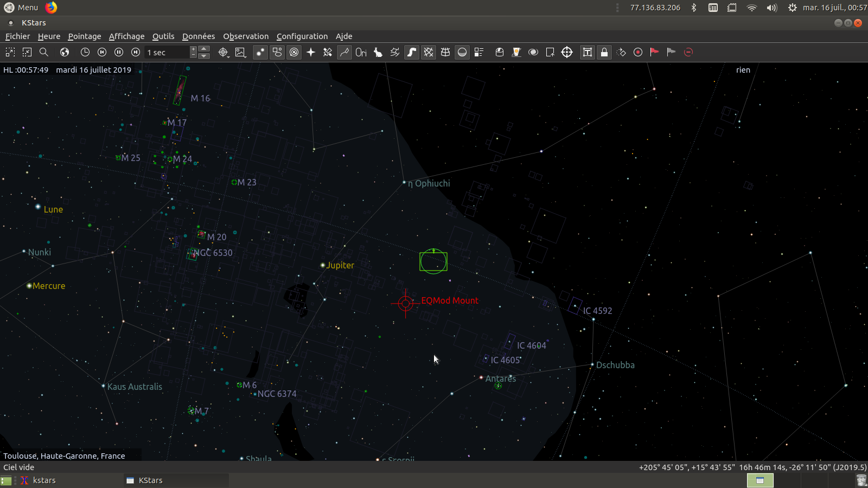The width and height of the screenshot is (868, 488).
Task: Launch Firefox from the top panel
Action: pyautogui.click(x=51, y=8)
